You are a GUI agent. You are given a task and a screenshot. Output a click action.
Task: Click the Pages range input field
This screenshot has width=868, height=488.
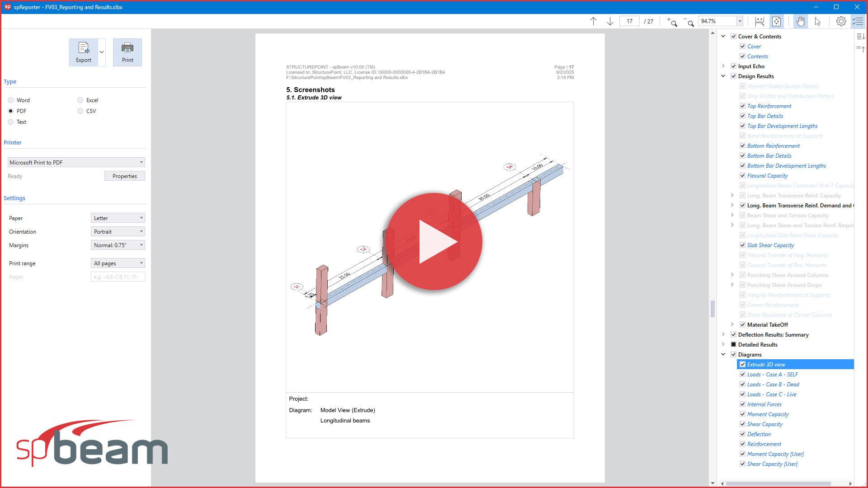(118, 277)
